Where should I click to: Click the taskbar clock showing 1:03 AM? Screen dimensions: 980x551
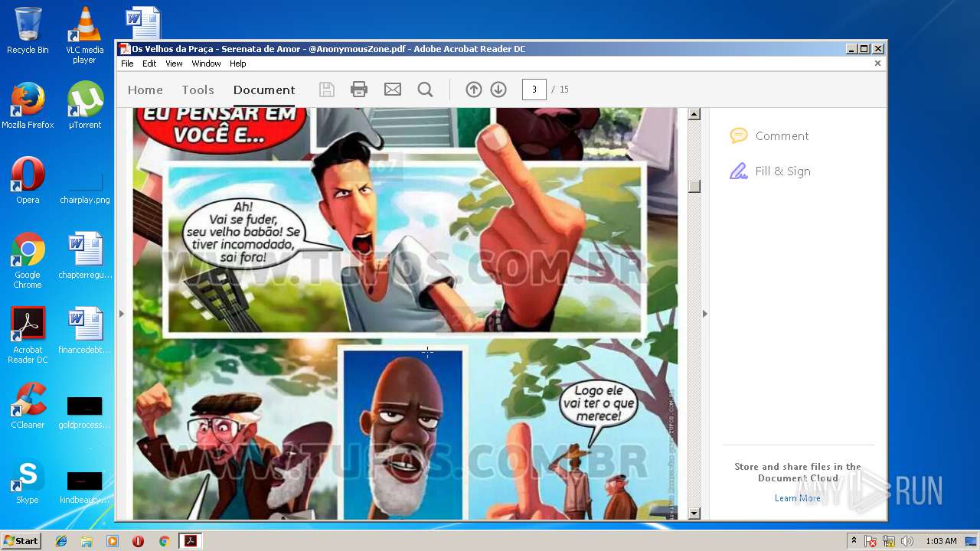pos(940,541)
